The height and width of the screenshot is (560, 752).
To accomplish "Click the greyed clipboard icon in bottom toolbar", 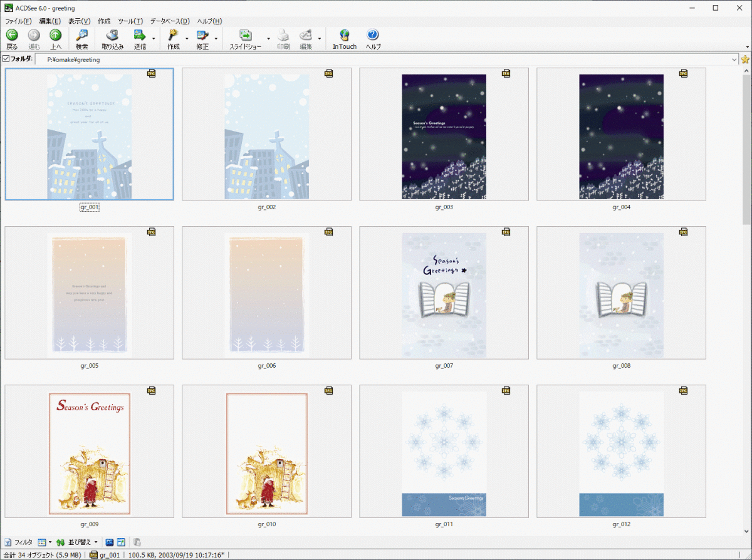I will pyautogui.click(x=137, y=542).
